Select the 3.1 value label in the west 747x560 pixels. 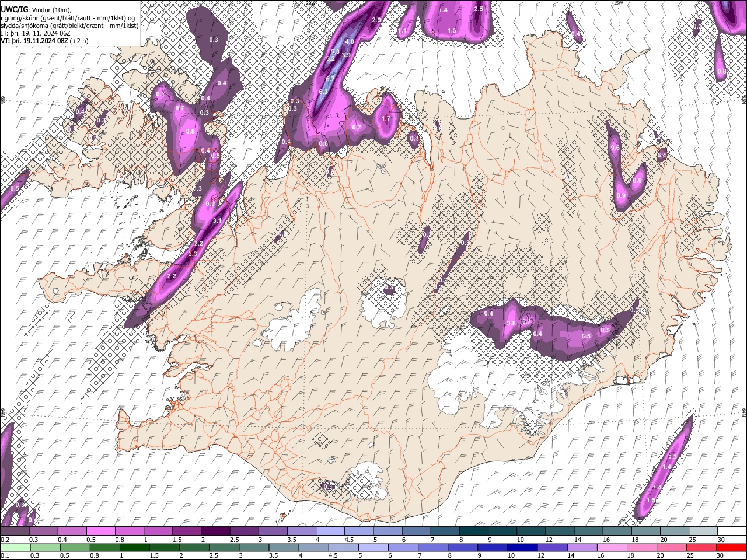tap(217, 220)
